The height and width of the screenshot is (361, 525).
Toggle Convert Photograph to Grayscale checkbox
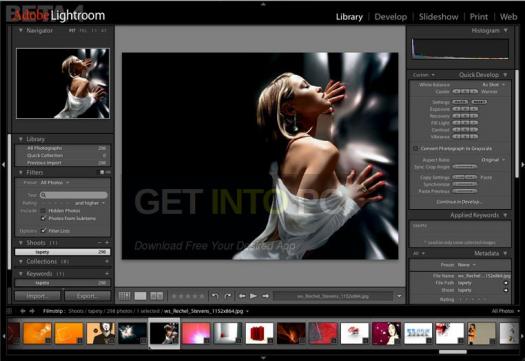pos(416,148)
